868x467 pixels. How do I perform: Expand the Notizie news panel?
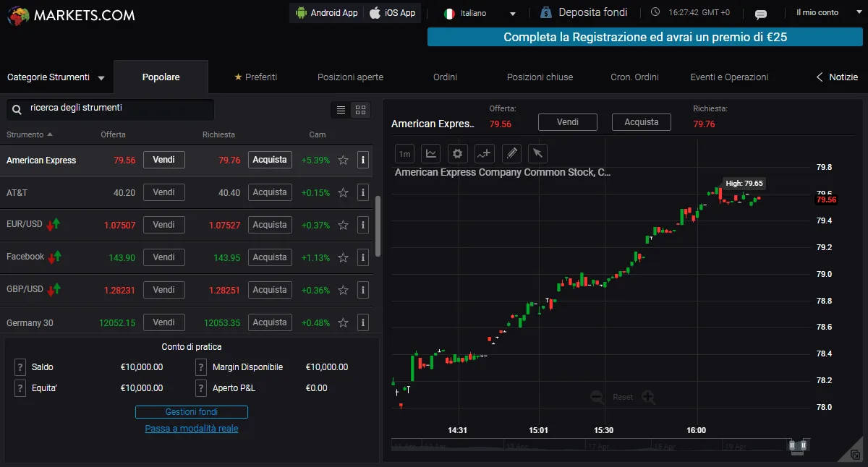(x=837, y=77)
